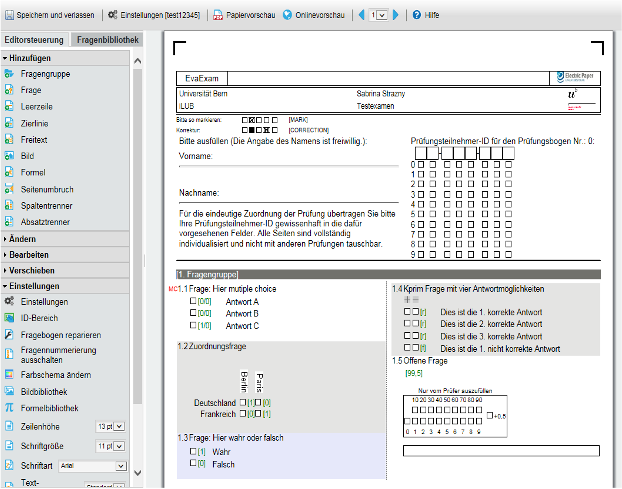This screenshot has width=622, height=489.
Task: Check the Falsch answer box
Action: (x=193, y=465)
